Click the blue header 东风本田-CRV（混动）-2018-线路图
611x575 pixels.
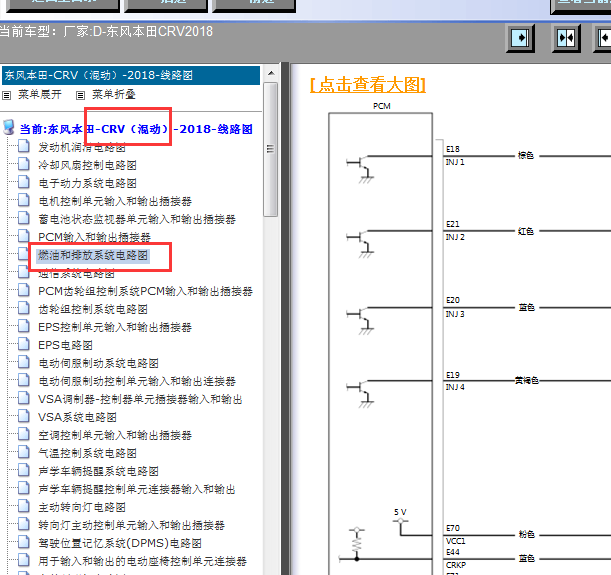tap(131, 75)
